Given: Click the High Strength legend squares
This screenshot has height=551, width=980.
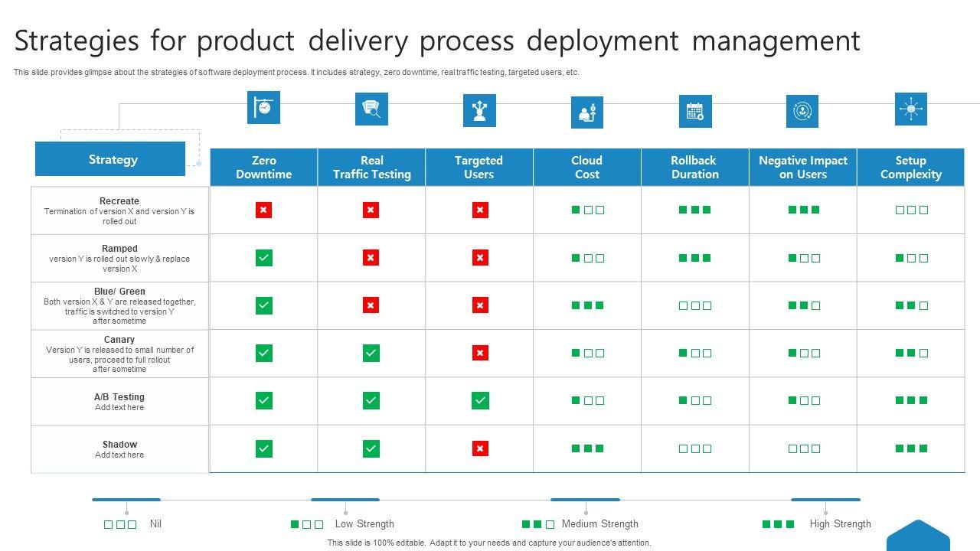Looking at the screenshot, I should pyautogui.click(x=779, y=524).
